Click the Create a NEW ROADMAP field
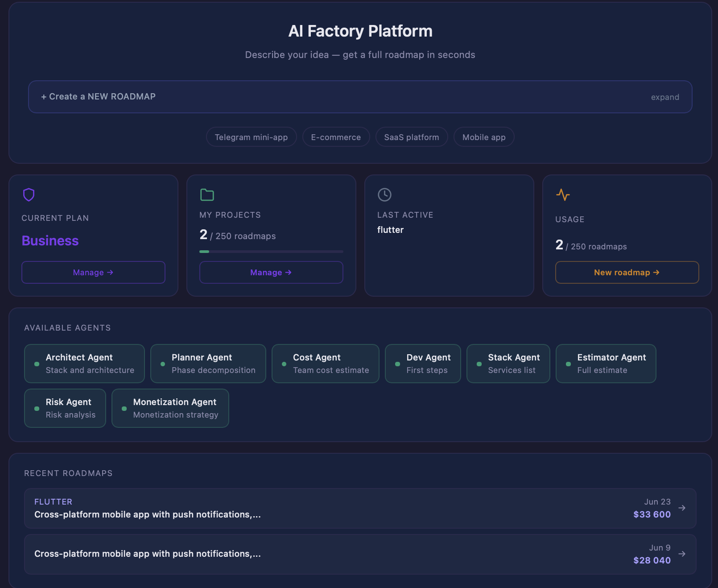The width and height of the screenshot is (718, 588). [360, 97]
